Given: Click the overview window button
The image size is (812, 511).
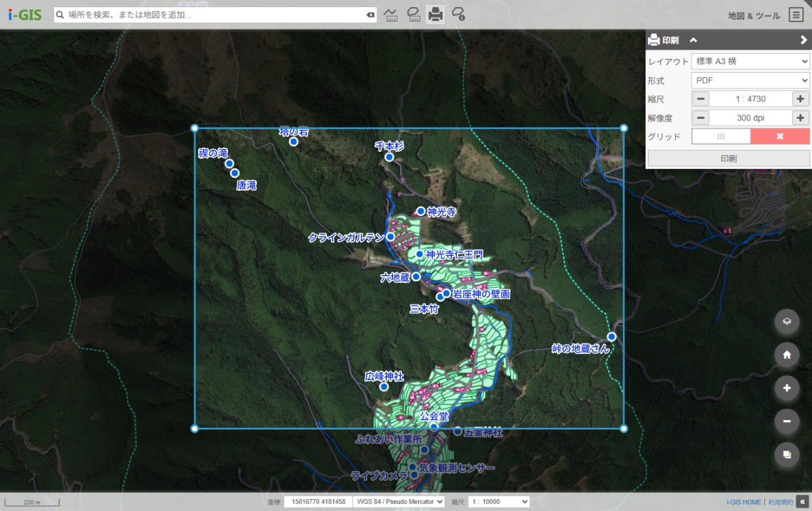Looking at the screenshot, I should pos(787,455).
